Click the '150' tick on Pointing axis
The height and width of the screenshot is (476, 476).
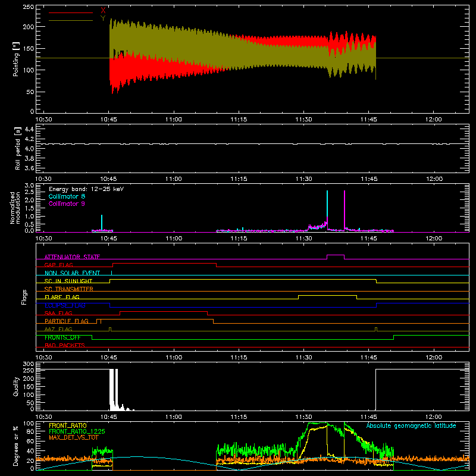pyautogui.click(x=28, y=48)
